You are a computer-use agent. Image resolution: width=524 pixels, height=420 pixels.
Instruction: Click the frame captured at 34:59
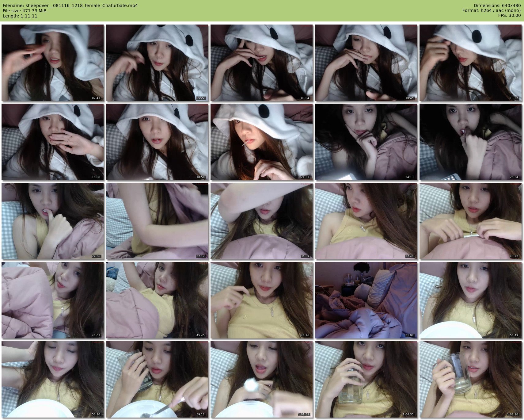261,221
